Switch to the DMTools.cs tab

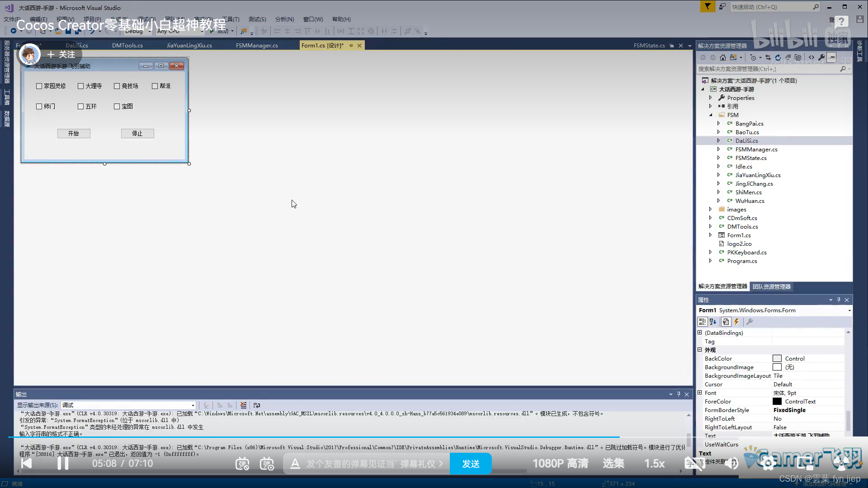coord(127,45)
